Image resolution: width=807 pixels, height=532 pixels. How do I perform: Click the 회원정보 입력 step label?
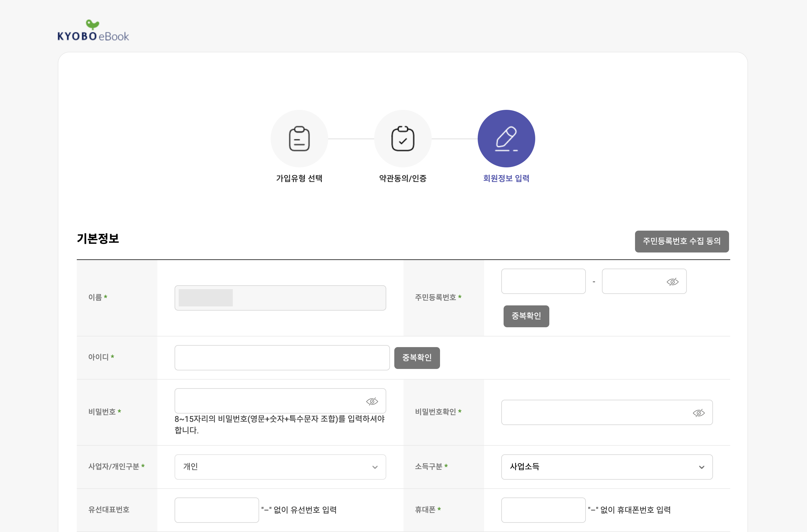(506, 179)
